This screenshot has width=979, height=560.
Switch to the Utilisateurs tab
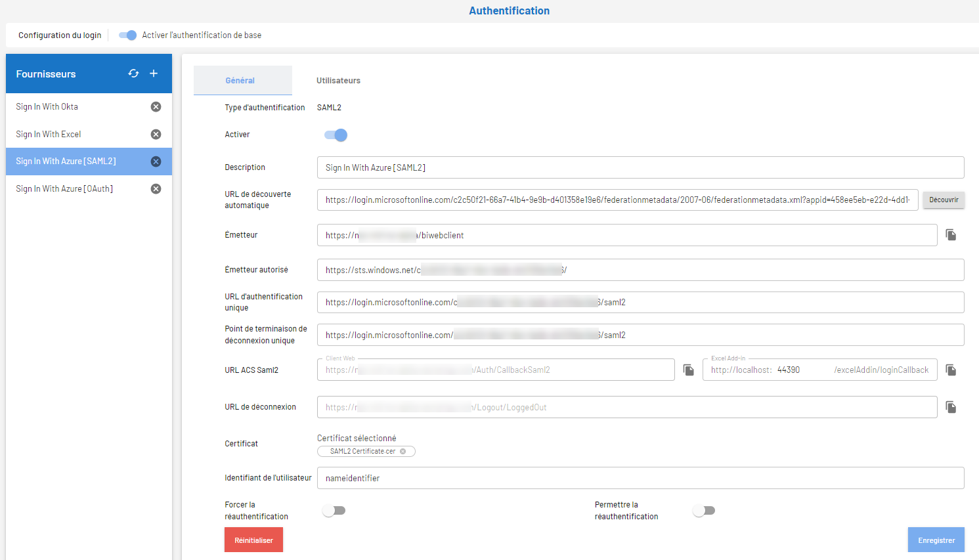338,80
